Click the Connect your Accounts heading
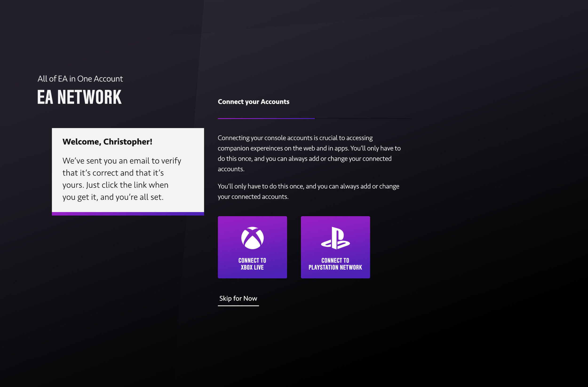Viewport: 588px width, 387px height. [254, 102]
